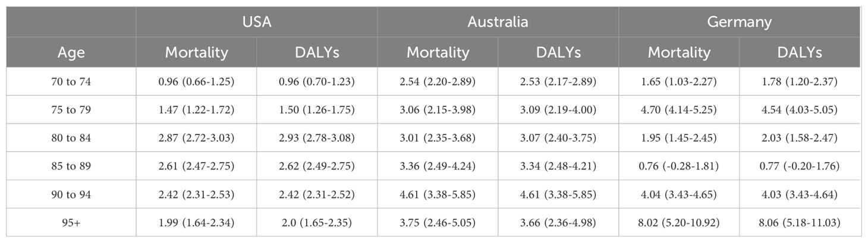Select the 70 to 74 age row label

(x=71, y=82)
